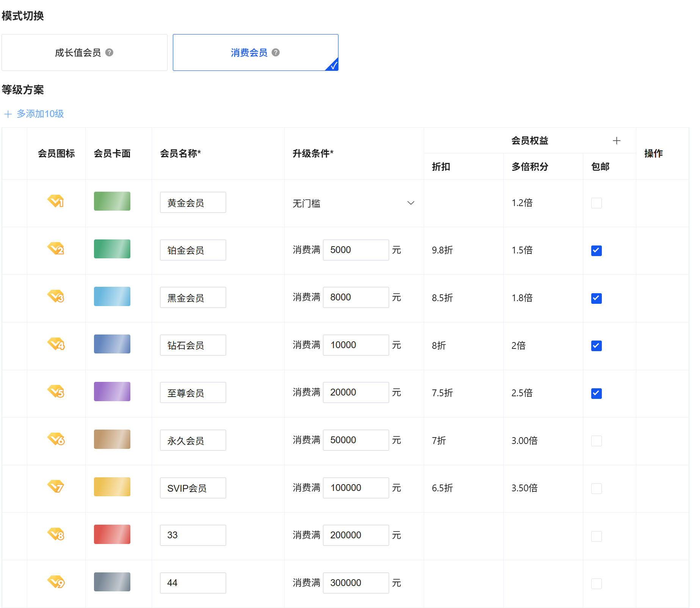700x608 pixels.
Task: Click the 5000 consumption amount input field
Action: [x=355, y=250]
